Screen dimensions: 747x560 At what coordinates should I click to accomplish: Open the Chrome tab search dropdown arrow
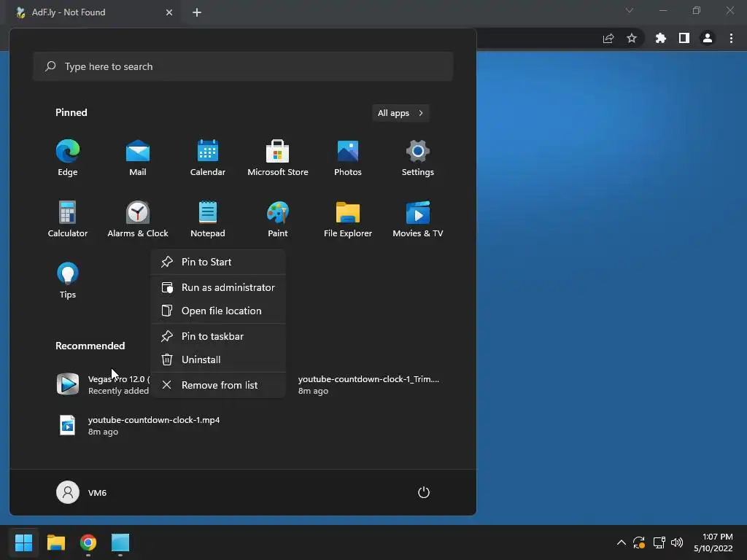tap(630, 10)
